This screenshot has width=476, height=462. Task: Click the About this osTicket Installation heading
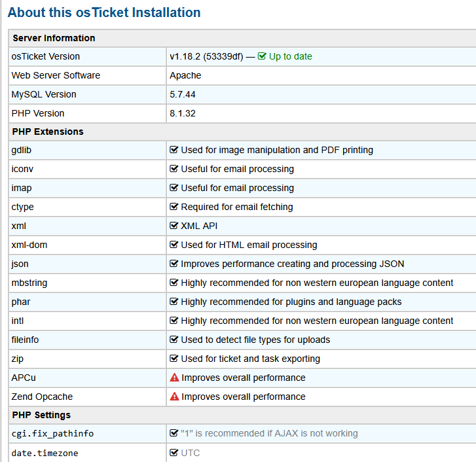pos(104,12)
